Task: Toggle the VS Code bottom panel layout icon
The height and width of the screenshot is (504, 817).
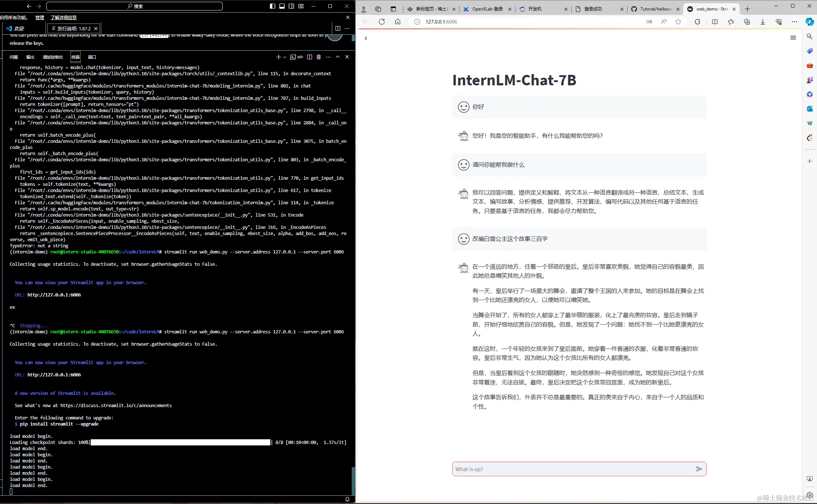Action: click(x=282, y=6)
